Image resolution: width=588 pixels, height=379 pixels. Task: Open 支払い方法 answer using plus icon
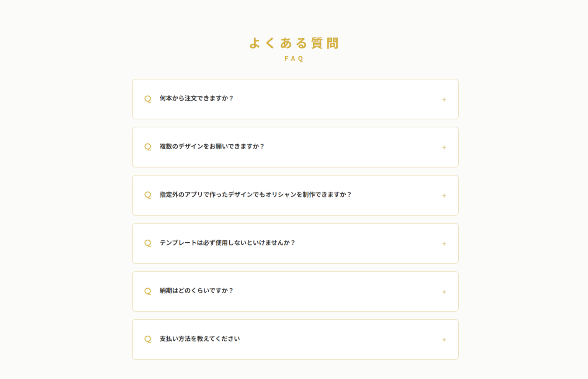click(444, 340)
